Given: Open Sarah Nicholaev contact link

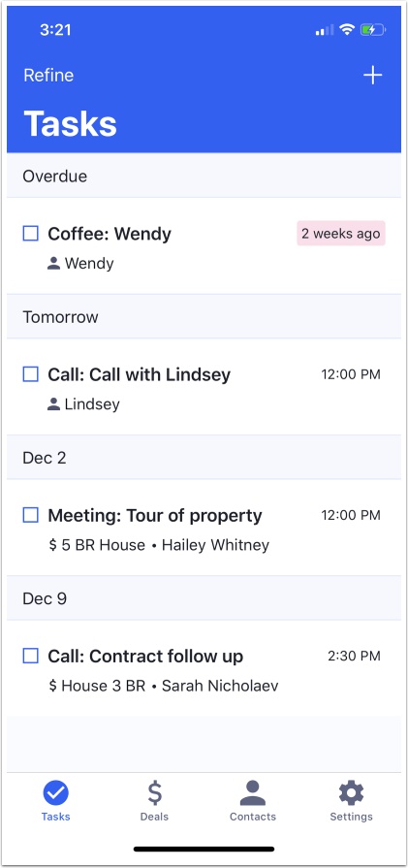Looking at the screenshot, I should tap(220, 686).
